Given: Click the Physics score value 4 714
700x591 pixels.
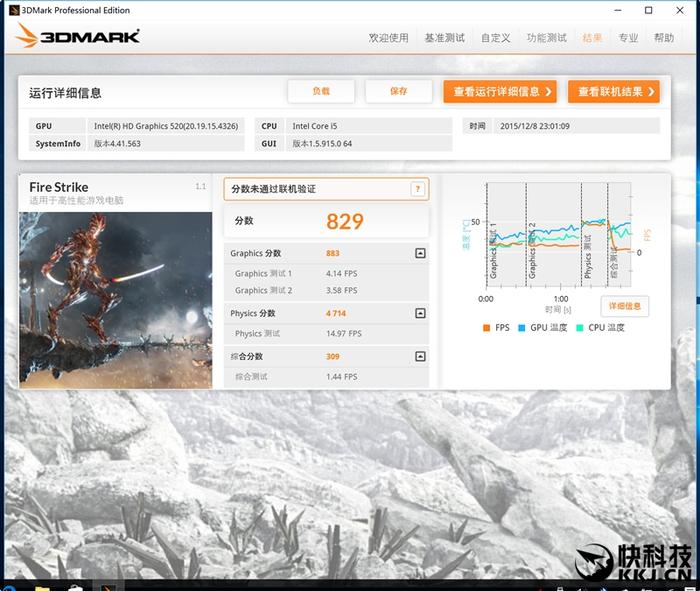Looking at the screenshot, I should pyautogui.click(x=336, y=313).
